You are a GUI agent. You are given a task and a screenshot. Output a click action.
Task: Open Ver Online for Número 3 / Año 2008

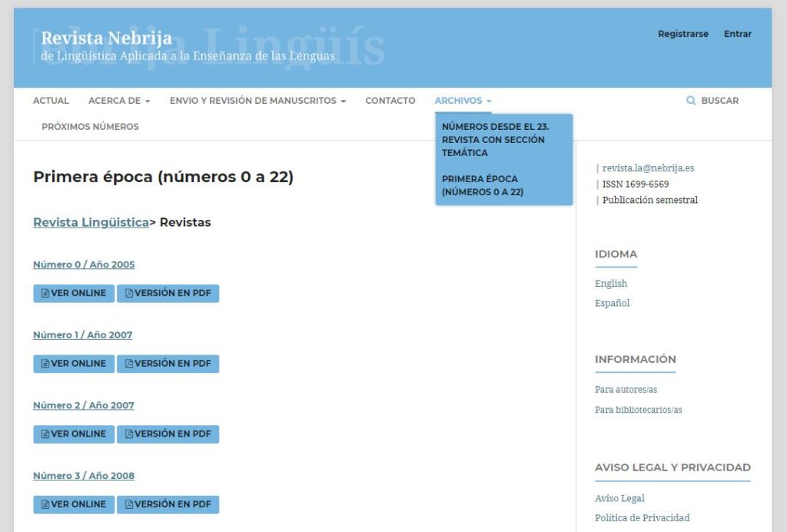[74, 504]
